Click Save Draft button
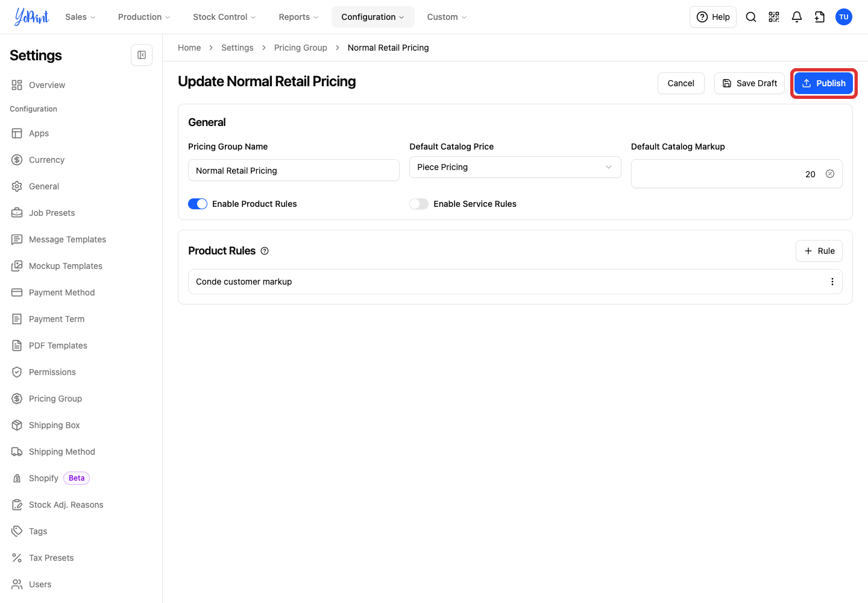The height and width of the screenshot is (603, 868). click(749, 83)
